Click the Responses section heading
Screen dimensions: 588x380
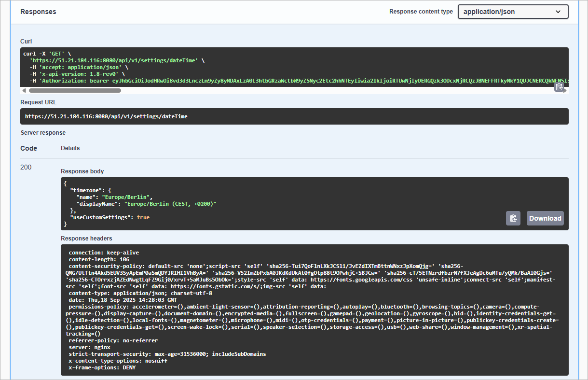click(38, 12)
